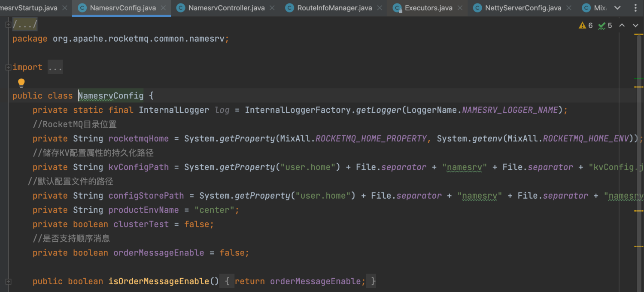Click the 'InternalLogger' type in the log declaration

(174, 110)
